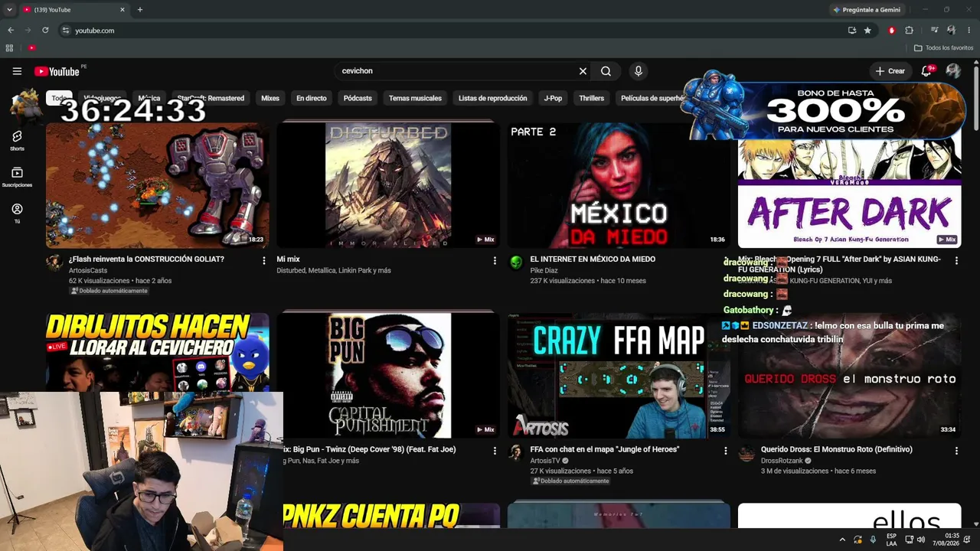This screenshot has height=551, width=980.
Task: Open the Crear menu button
Action: point(890,71)
